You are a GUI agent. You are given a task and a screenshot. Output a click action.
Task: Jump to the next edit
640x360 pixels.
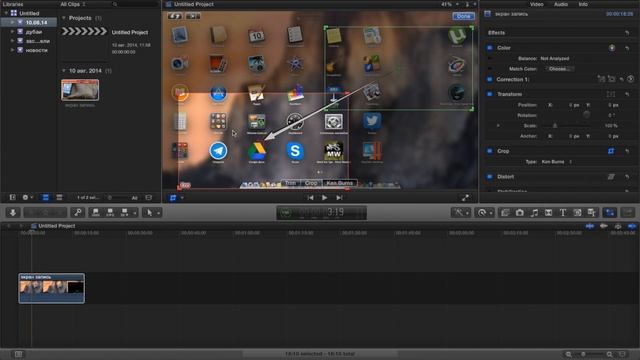pyautogui.click(x=339, y=198)
